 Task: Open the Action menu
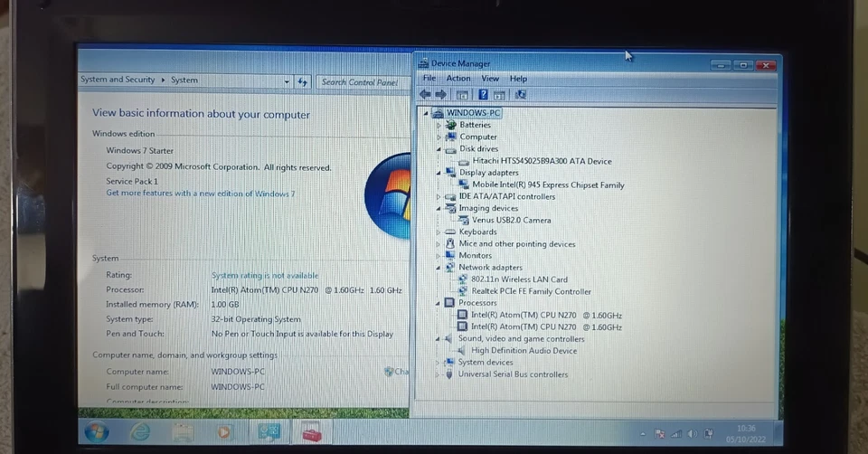coord(458,79)
